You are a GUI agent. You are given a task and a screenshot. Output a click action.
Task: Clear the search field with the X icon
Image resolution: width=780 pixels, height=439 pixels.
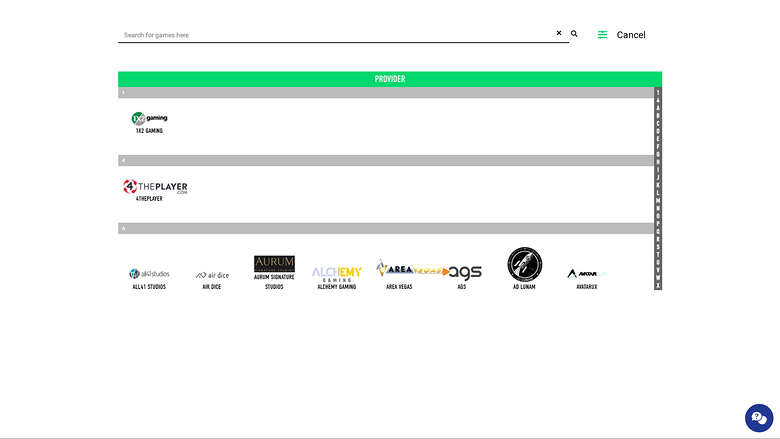(x=559, y=34)
